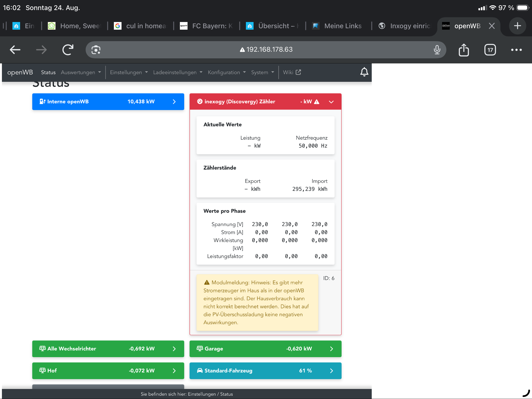The height and width of the screenshot is (399, 532).
Task: Open the System dropdown menu
Action: pos(262,72)
